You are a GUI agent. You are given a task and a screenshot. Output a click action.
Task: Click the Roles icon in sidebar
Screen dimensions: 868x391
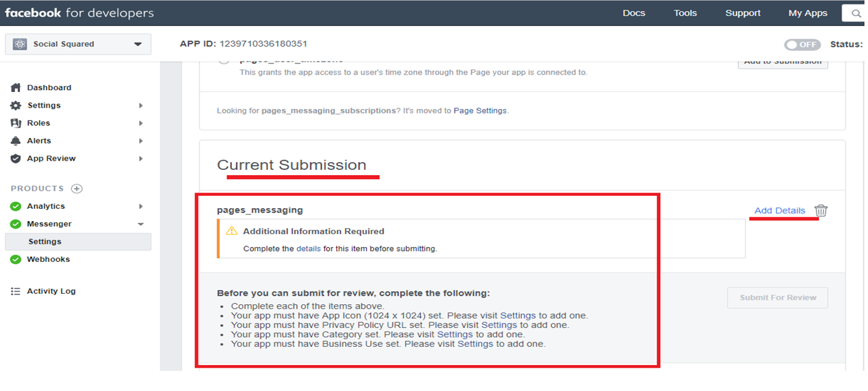click(16, 123)
